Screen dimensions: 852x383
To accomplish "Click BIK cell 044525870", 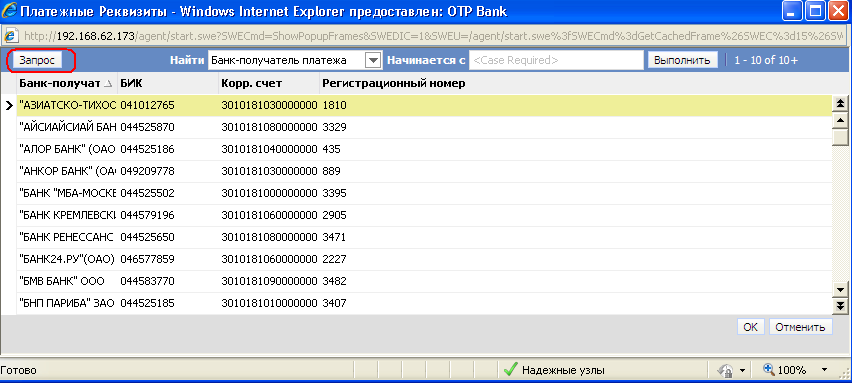I will [x=147, y=127].
